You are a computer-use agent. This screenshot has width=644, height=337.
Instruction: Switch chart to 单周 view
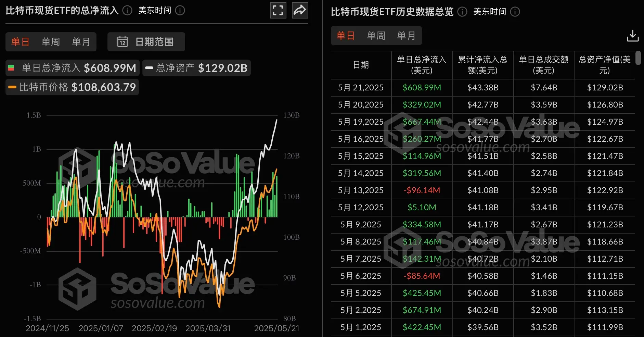tap(50, 42)
